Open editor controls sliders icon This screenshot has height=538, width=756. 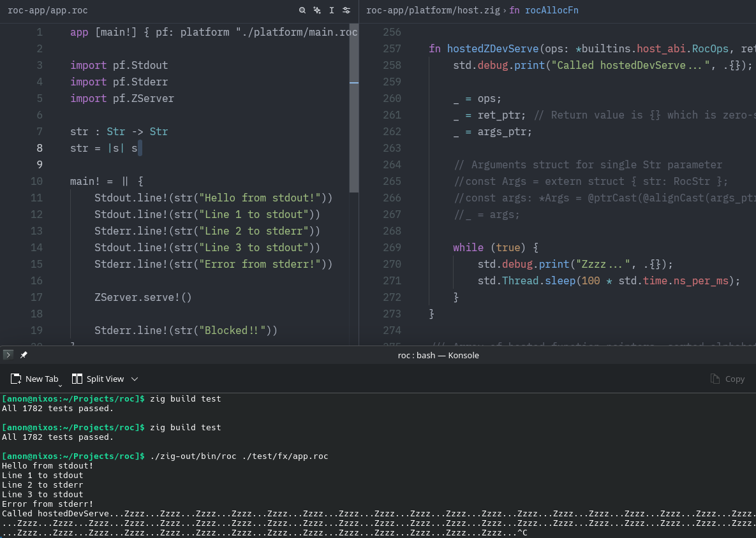pos(346,11)
